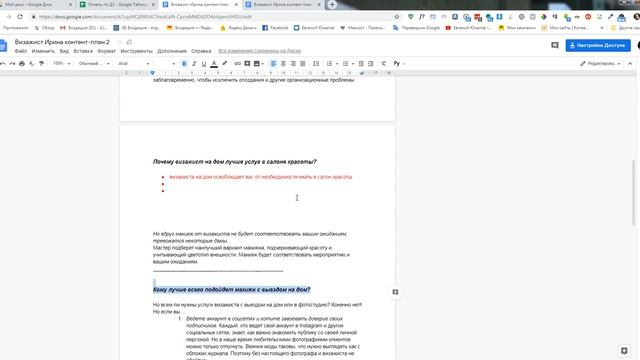The width and height of the screenshot is (640, 360).
Task: Click the decrease indent icon
Action: 361,64
